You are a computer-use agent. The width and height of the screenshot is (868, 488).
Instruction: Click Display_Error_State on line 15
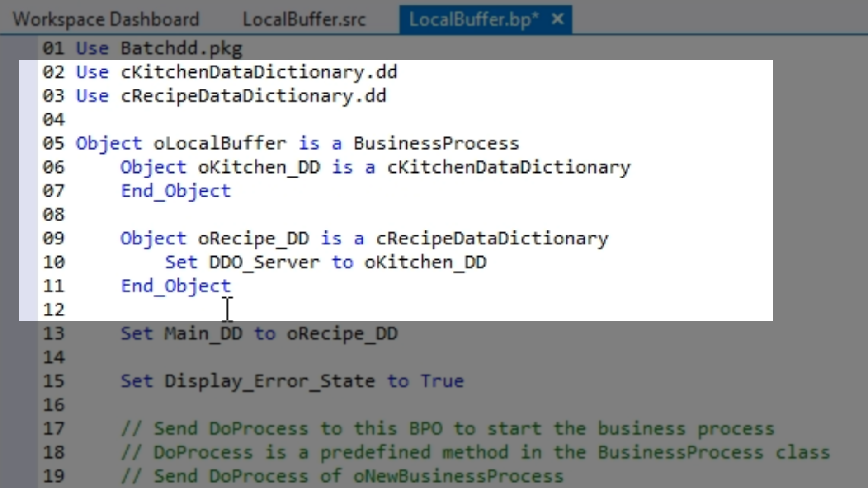click(x=270, y=381)
